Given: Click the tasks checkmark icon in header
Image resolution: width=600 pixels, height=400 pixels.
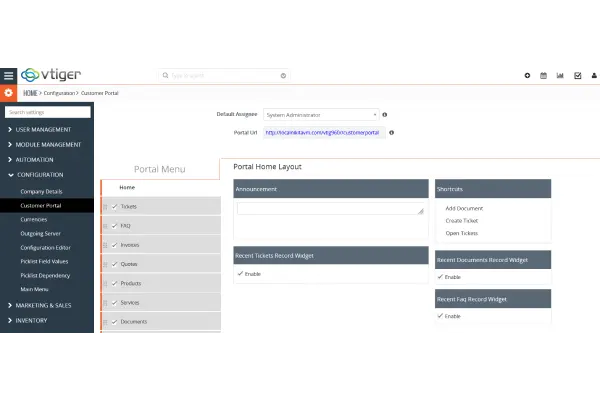Looking at the screenshot, I should coord(577,75).
